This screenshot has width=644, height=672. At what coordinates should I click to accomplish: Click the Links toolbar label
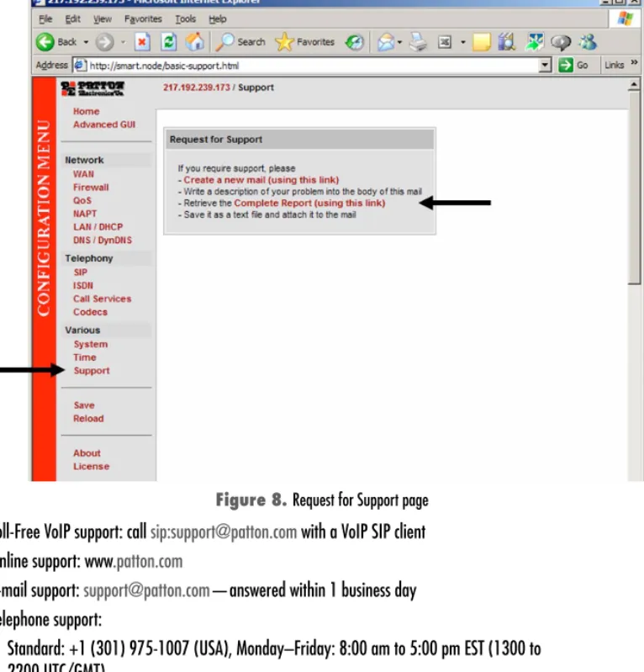click(614, 65)
